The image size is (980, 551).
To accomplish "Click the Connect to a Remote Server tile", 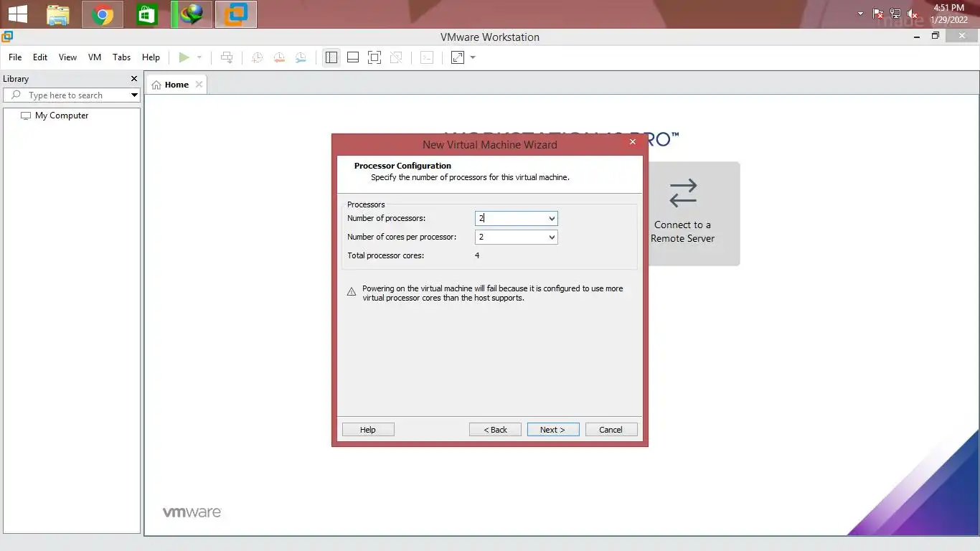I will [682, 213].
